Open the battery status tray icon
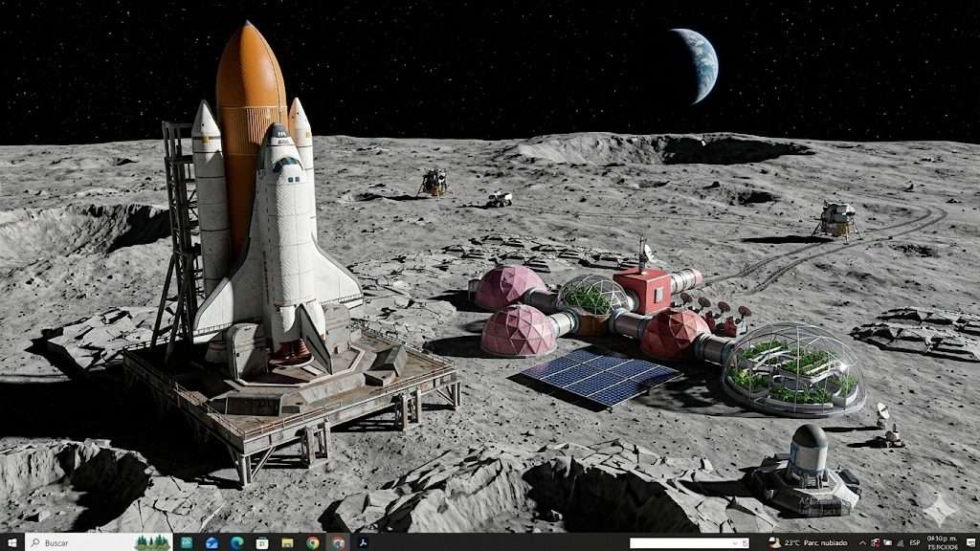Viewport: 980px width, 551px height. tap(887, 543)
